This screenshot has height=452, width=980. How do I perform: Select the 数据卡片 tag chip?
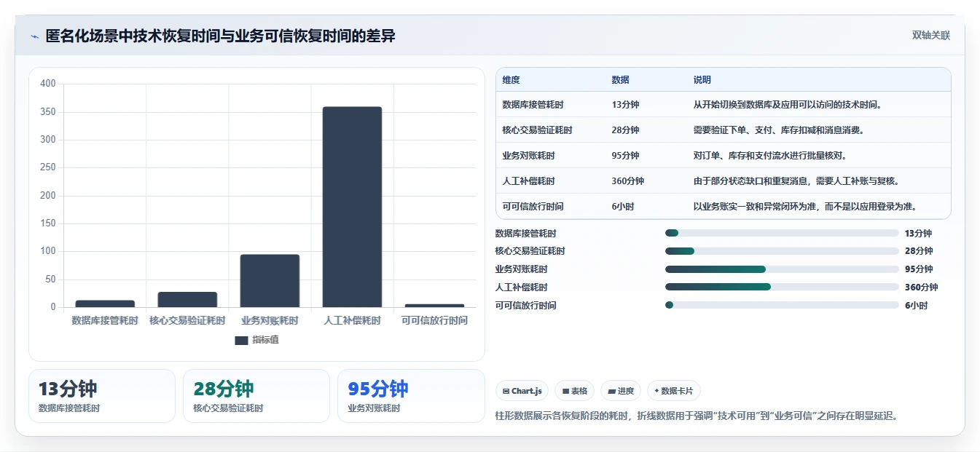674,391
